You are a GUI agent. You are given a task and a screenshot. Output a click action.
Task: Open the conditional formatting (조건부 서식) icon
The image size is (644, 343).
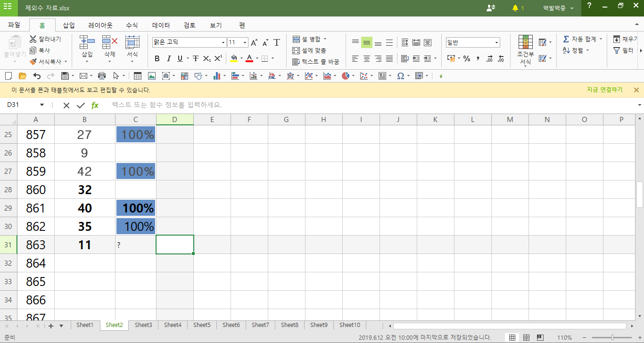[525, 49]
